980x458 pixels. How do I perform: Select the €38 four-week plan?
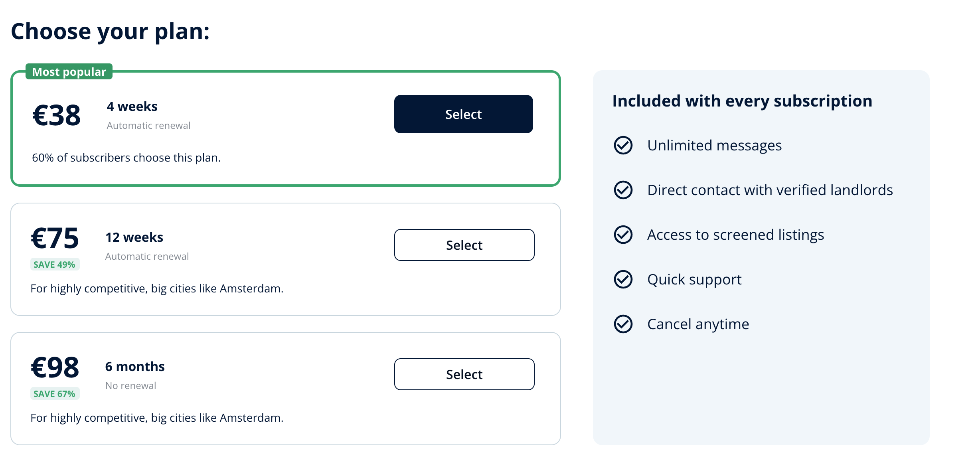coord(463,114)
